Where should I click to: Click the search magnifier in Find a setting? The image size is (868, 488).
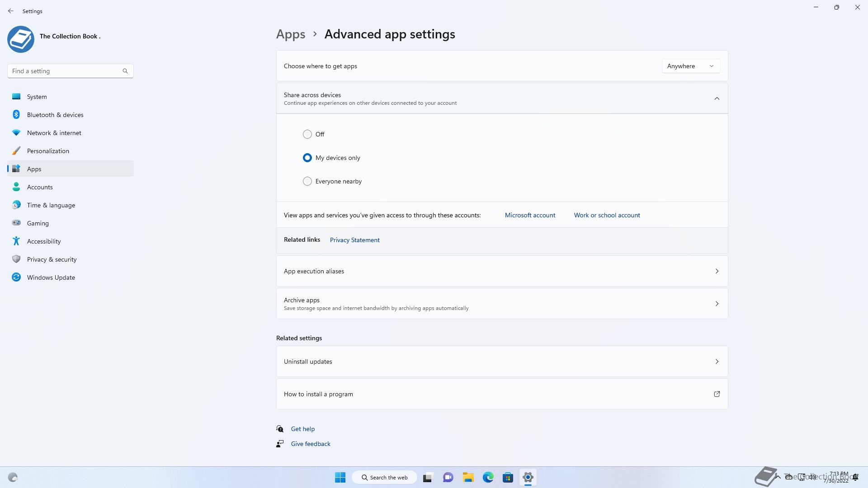coord(125,71)
